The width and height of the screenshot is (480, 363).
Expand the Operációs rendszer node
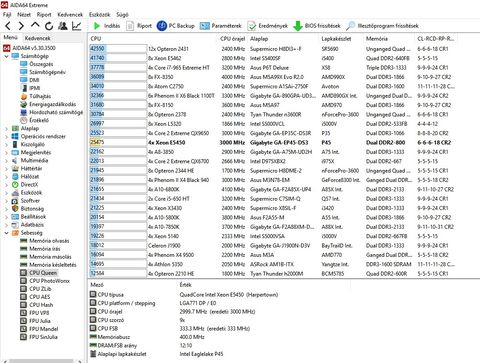point(6,136)
